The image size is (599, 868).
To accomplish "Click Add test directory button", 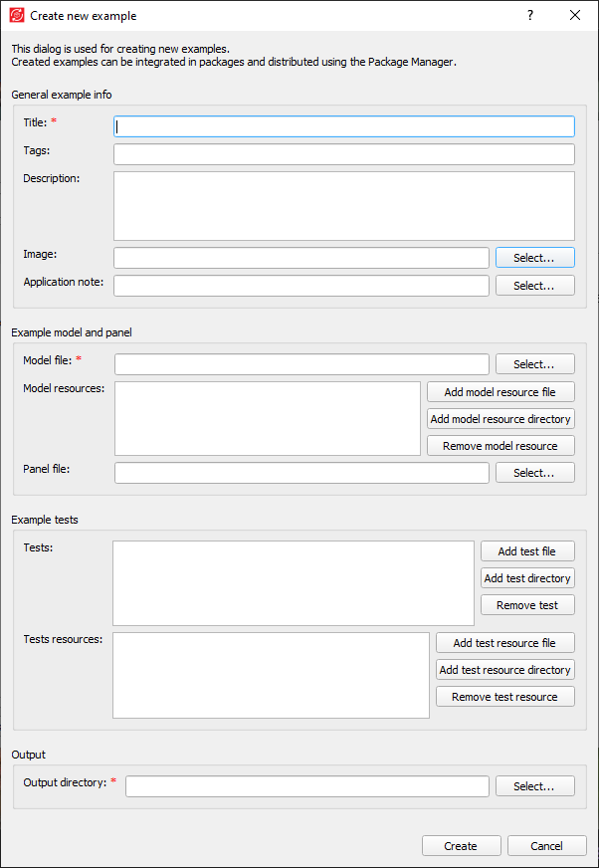I will (x=527, y=578).
